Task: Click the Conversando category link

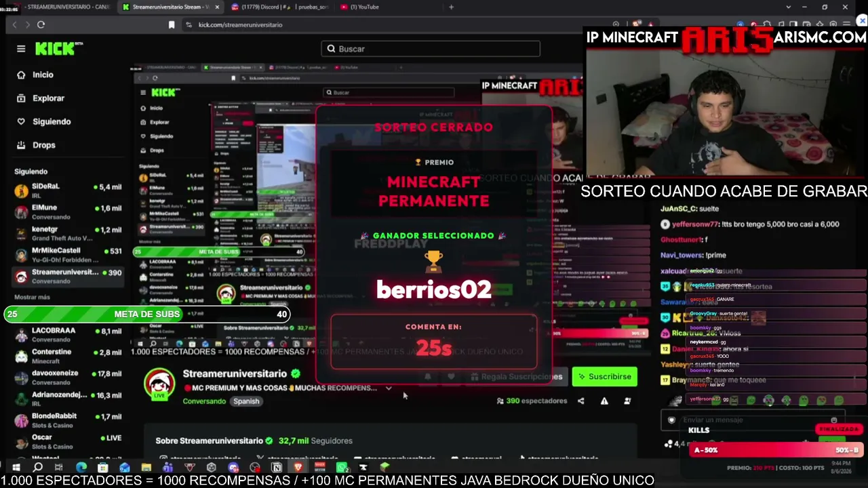Action: pyautogui.click(x=204, y=401)
